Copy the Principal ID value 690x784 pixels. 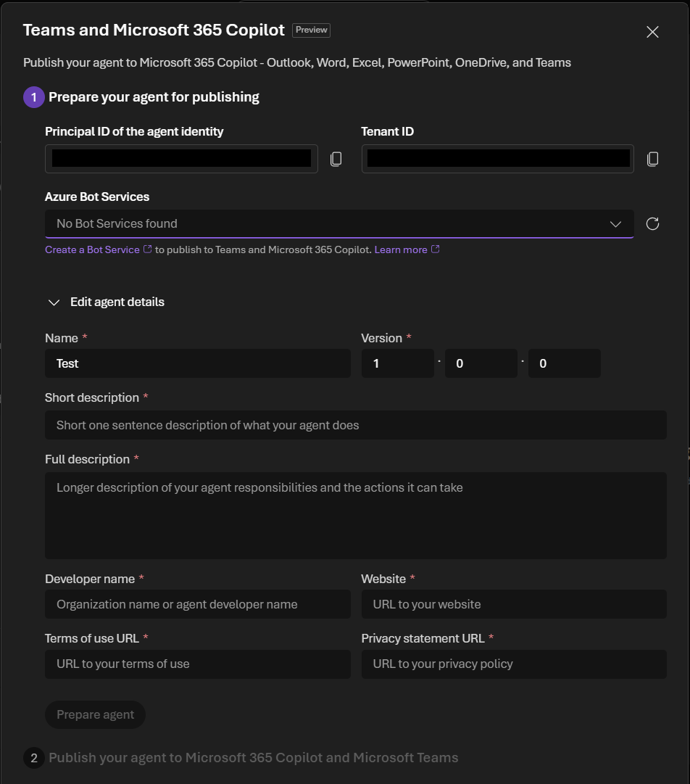point(336,159)
